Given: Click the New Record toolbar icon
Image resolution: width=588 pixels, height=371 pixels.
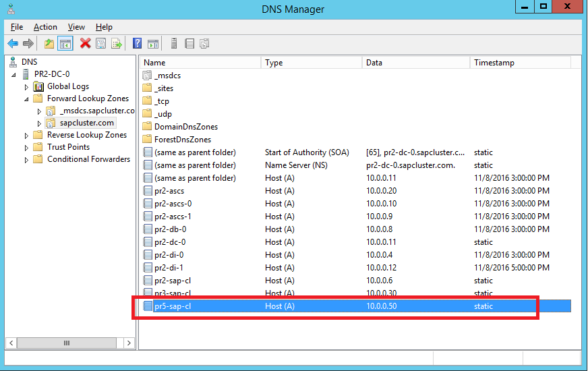Looking at the screenshot, I should tap(189, 44).
